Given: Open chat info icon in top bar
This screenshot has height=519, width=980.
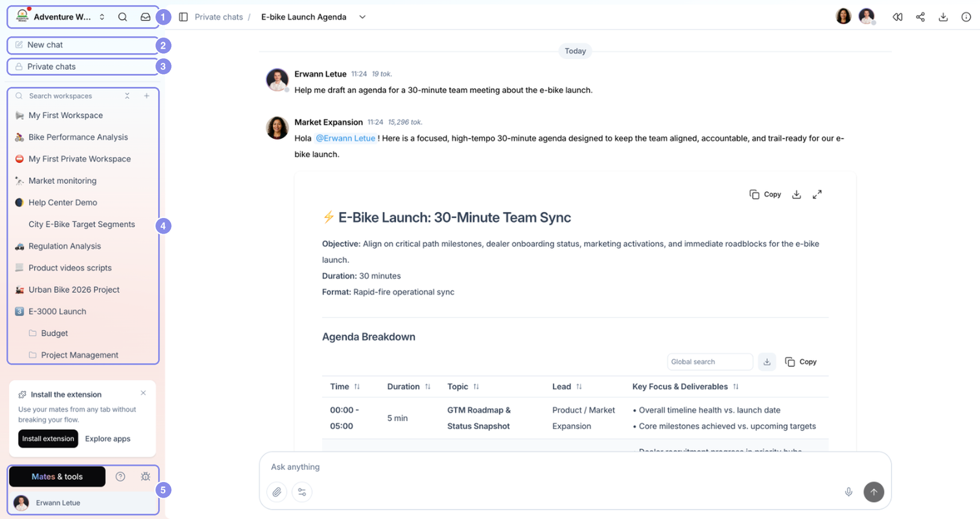Looking at the screenshot, I should 966,17.
